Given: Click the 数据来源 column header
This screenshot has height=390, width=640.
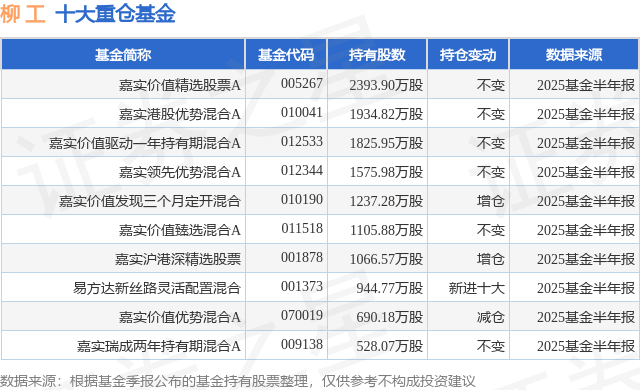Looking at the screenshot, I should (x=574, y=55).
